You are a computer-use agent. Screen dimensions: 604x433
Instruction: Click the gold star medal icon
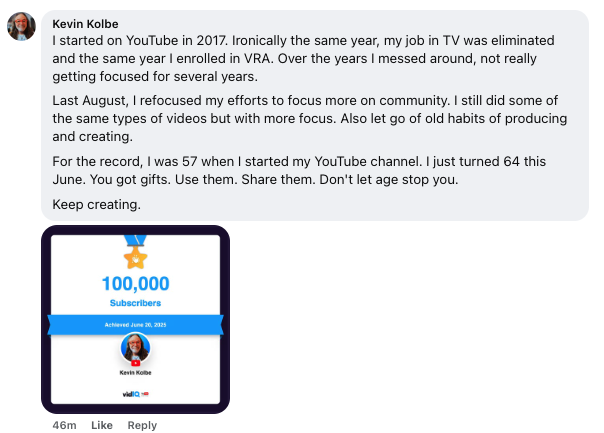(x=135, y=260)
